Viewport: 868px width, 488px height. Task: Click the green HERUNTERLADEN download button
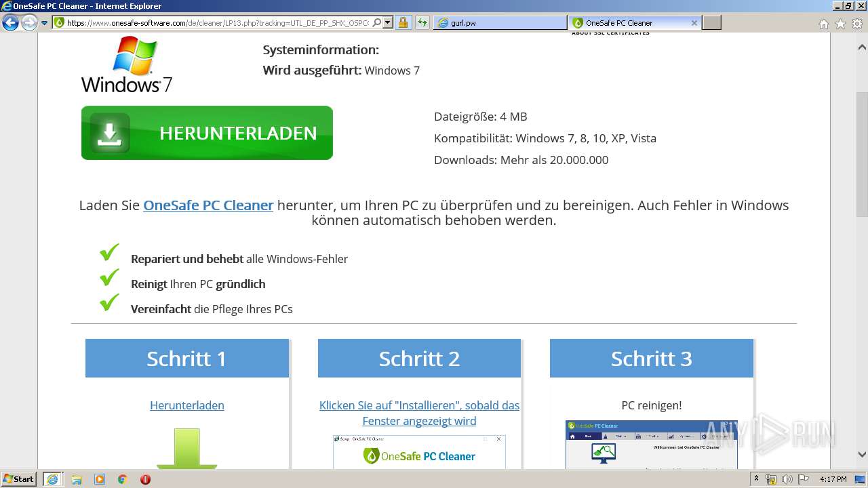[x=207, y=133]
